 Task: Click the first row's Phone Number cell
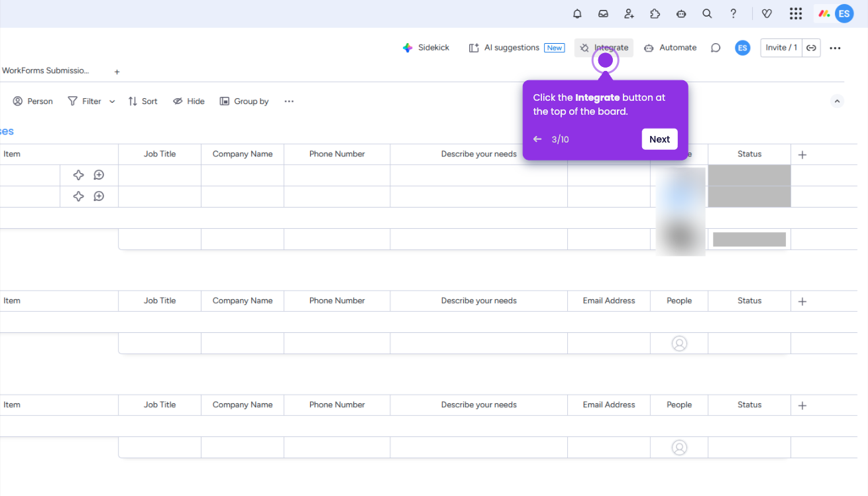[x=337, y=175]
